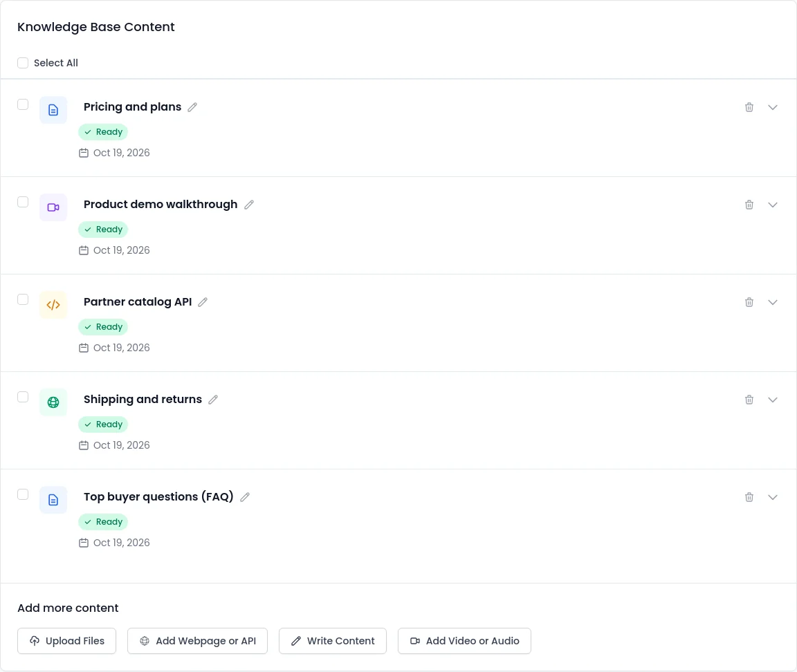
Task: Click Ready badge under Partner catalog API
Action: [103, 327]
